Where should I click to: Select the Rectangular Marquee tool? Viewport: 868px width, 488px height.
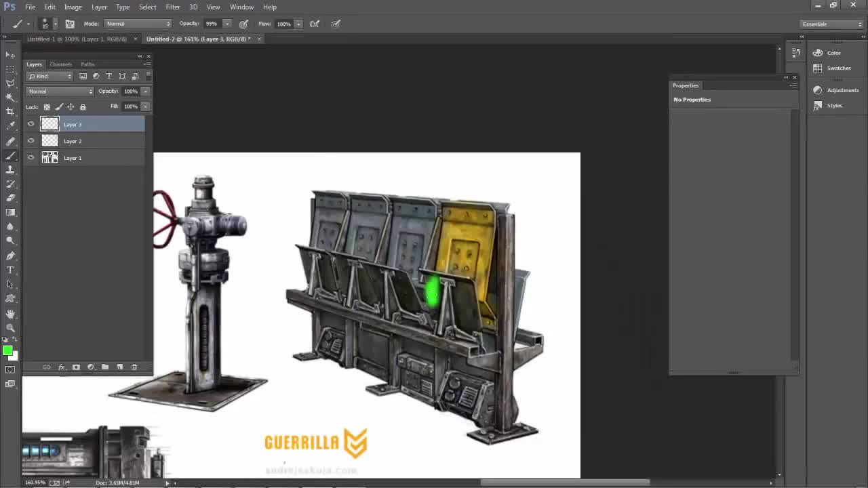click(x=10, y=69)
